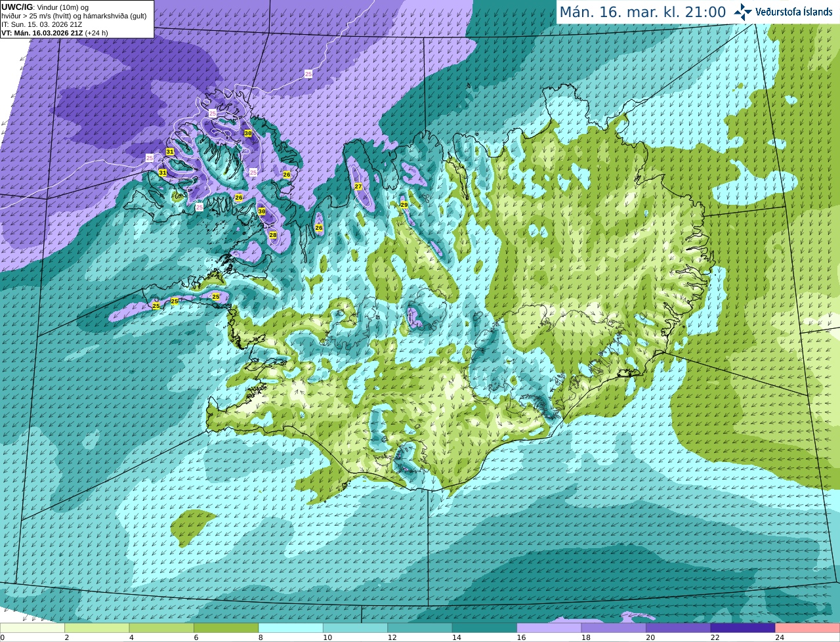The height and width of the screenshot is (642, 840).
Task: Pick the medium purple 18–20 m/s legend swatch
Action: tap(614, 628)
